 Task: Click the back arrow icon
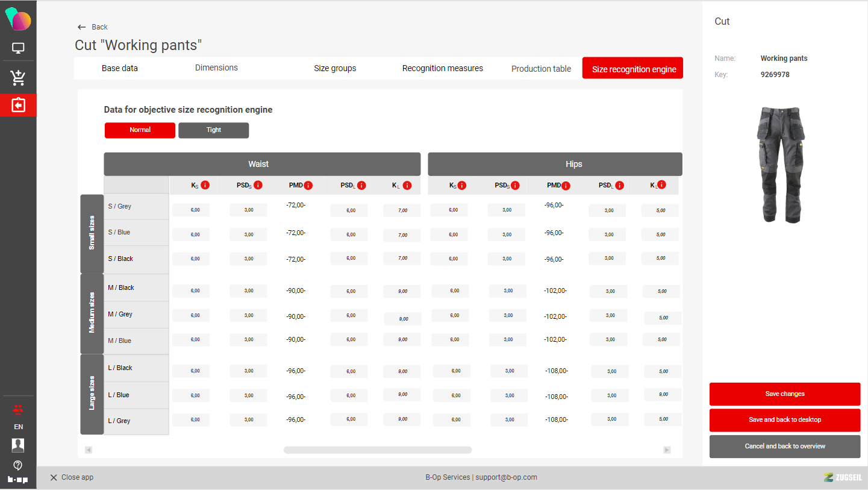click(82, 27)
